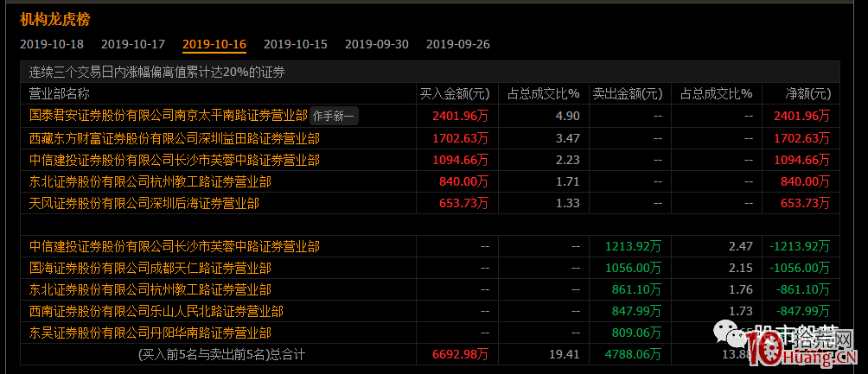
Task: Click the 连续三个交易日内涨幅偏离值 reason header
Action: [x=157, y=72]
